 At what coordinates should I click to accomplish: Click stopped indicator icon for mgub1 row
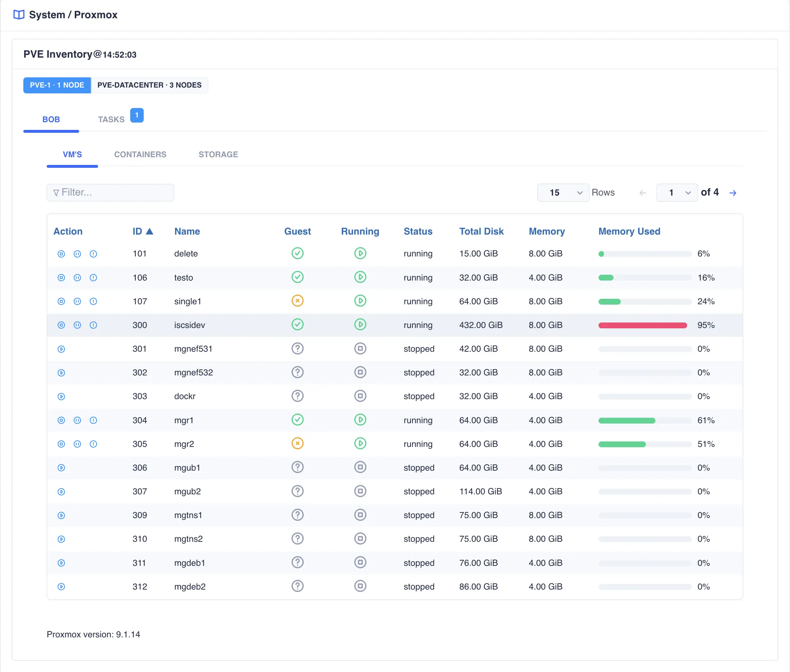point(360,467)
